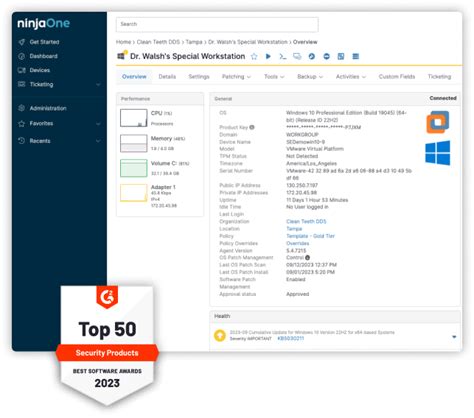Image resolution: width=474 pixels, height=418 pixels.
Task: Click the Recents history clock icon
Action: pyautogui.click(x=22, y=141)
